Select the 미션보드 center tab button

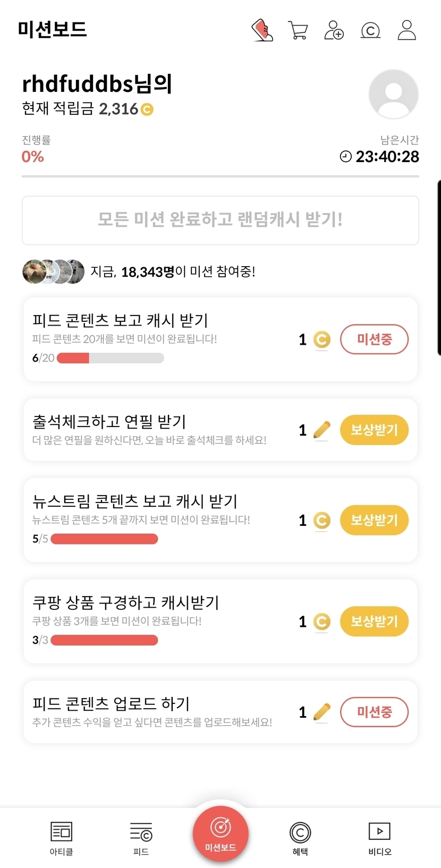point(220,833)
